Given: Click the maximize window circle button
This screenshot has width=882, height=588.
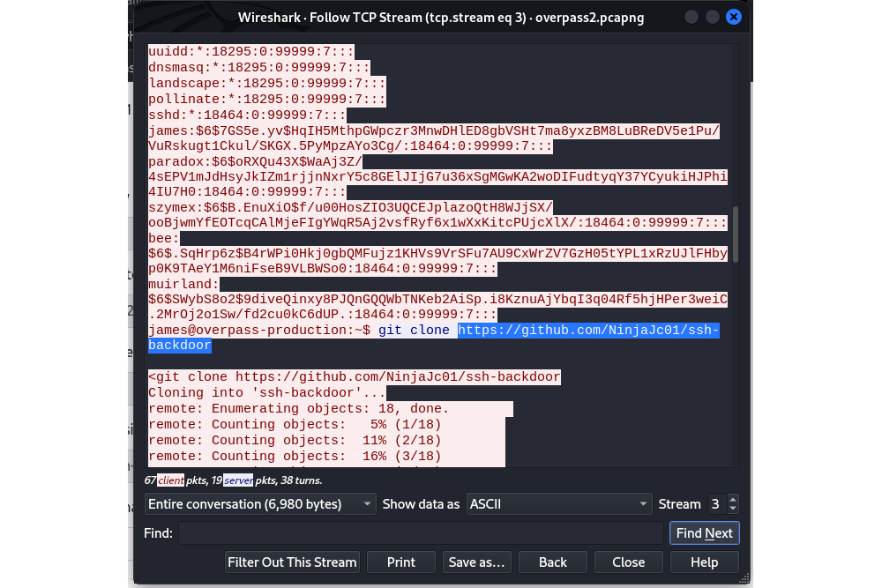Looking at the screenshot, I should [x=712, y=17].
